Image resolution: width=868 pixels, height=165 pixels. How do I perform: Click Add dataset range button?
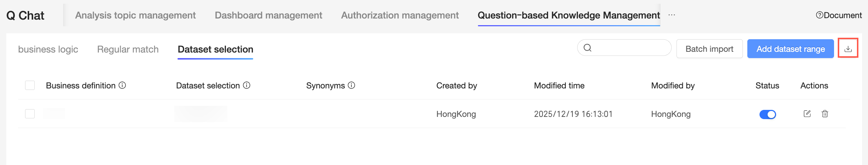tap(790, 49)
